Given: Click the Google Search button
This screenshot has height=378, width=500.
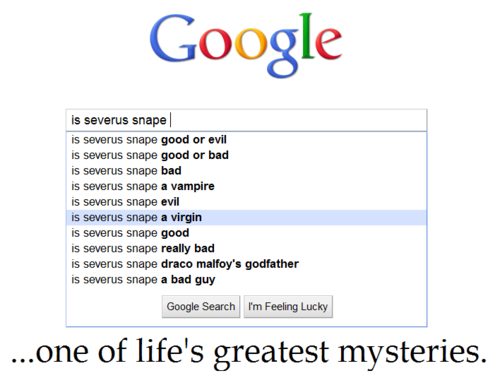Looking at the screenshot, I should coord(201,306).
